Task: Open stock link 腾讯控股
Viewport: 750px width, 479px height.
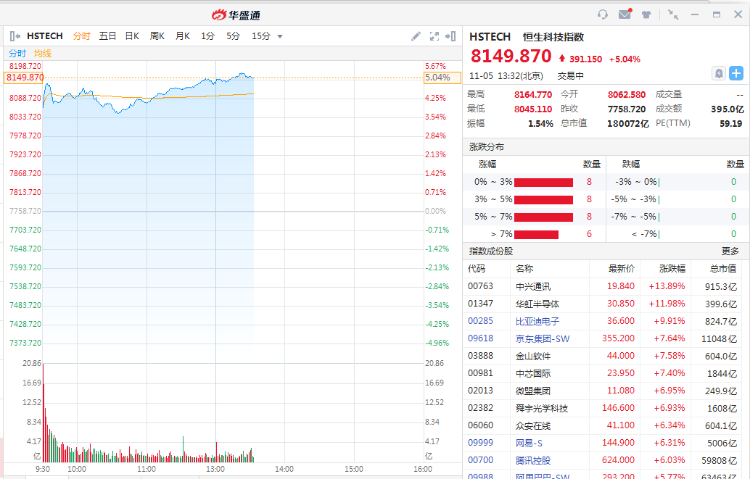Action: tap(533, 460)
